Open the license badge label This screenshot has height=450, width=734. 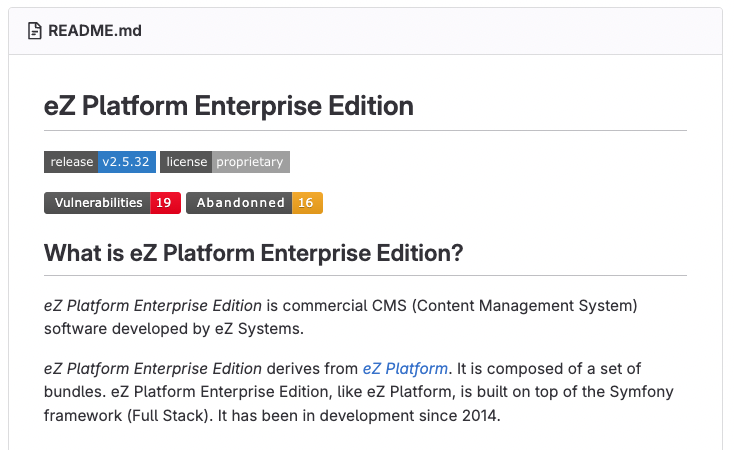(186, 161)
